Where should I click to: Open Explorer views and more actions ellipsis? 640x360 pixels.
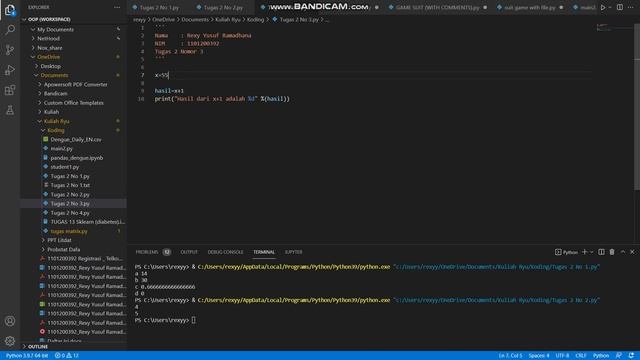coord(117,7)
